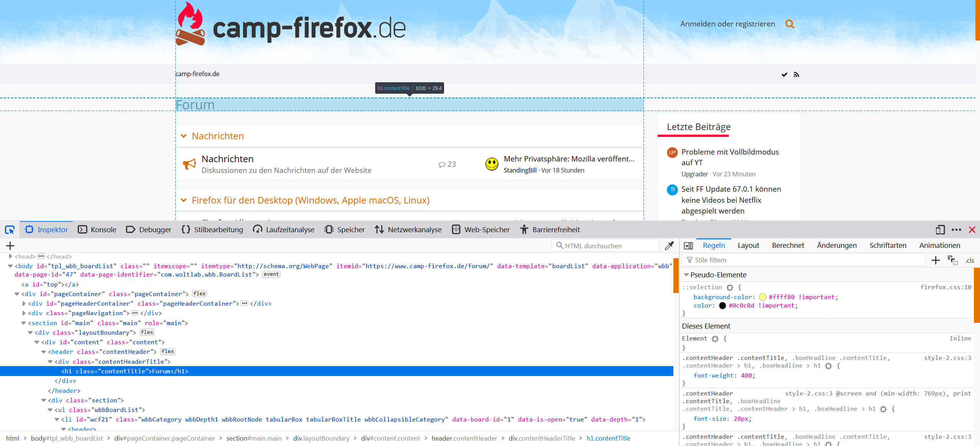Open the DevTools three-dots options menu
This screenshot has width=980, height=446.
pos(956,230)
